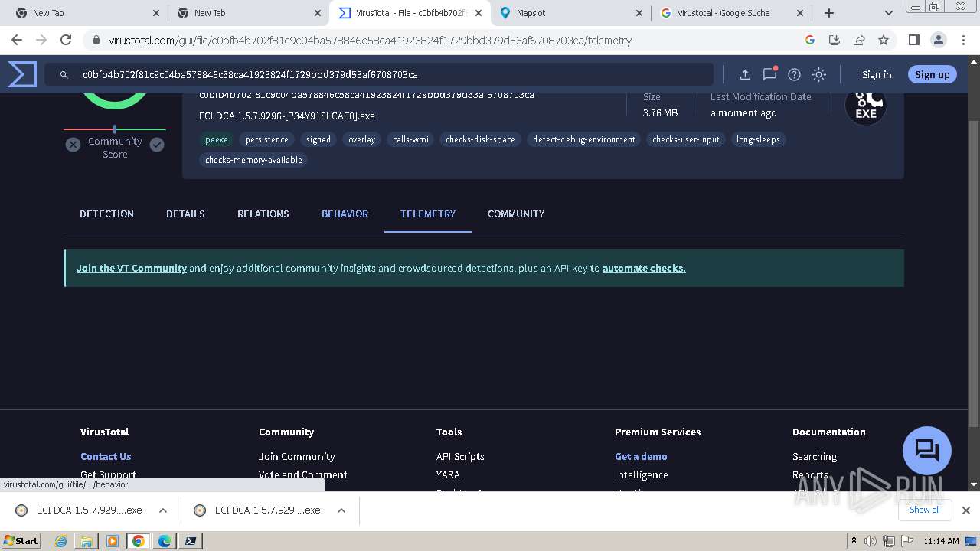
Task: Select the TELEMETRY tab
Action: [x=428, y=214]
